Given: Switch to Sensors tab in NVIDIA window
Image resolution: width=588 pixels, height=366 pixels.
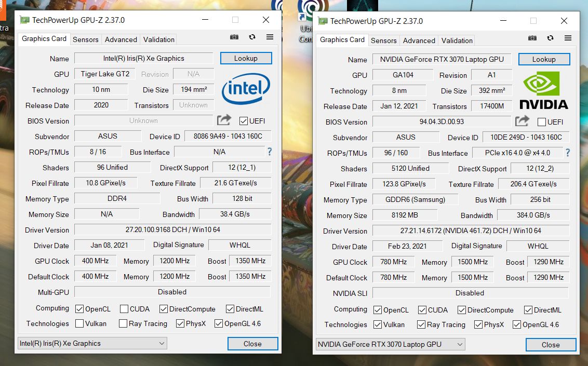Looking at the screenshot, I should pos(384,40).
